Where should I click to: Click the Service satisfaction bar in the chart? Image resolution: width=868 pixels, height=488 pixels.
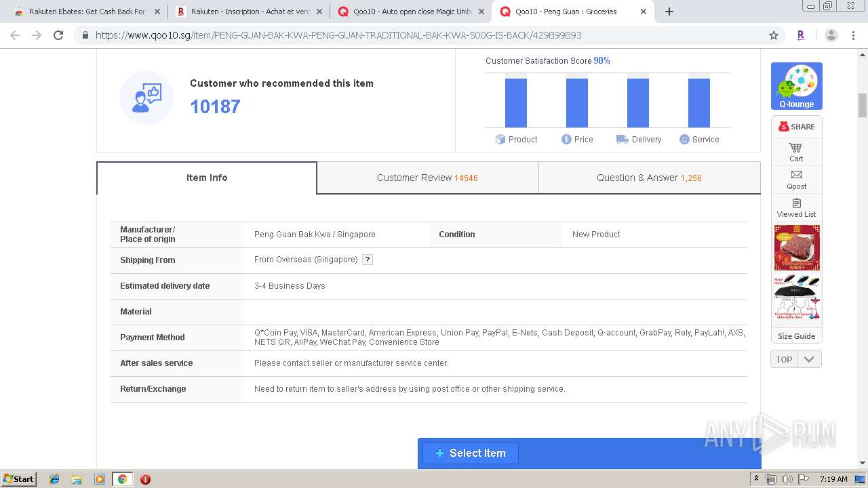[699, 103]
